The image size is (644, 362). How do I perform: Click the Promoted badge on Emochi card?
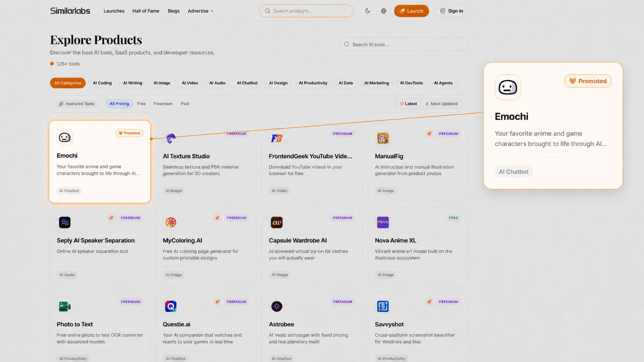point(129,133)
